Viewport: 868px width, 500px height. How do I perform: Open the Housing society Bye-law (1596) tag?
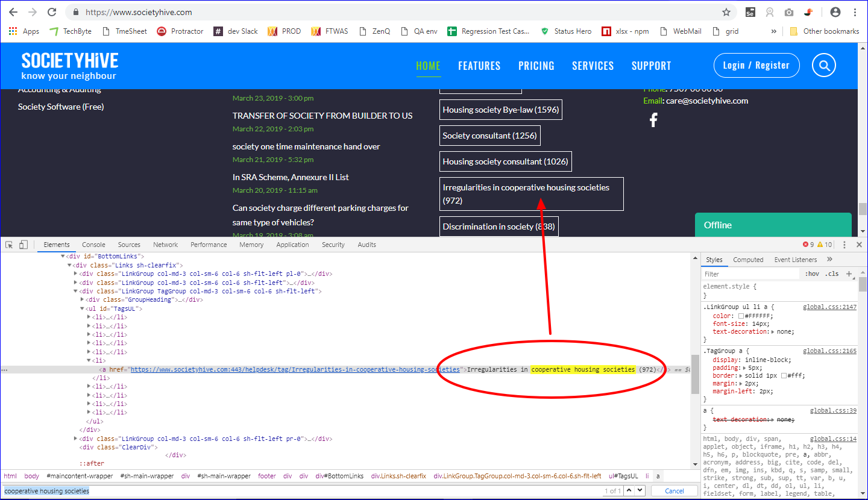(500, 110)
